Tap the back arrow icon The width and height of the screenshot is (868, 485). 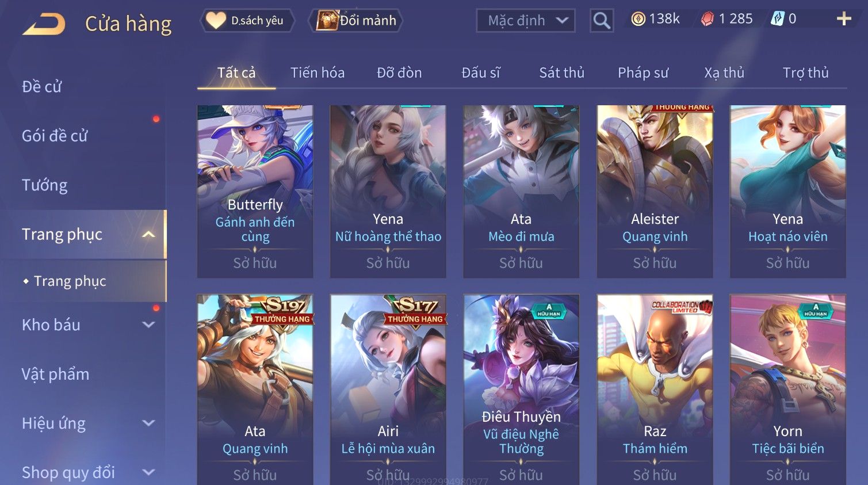[44, 24]
